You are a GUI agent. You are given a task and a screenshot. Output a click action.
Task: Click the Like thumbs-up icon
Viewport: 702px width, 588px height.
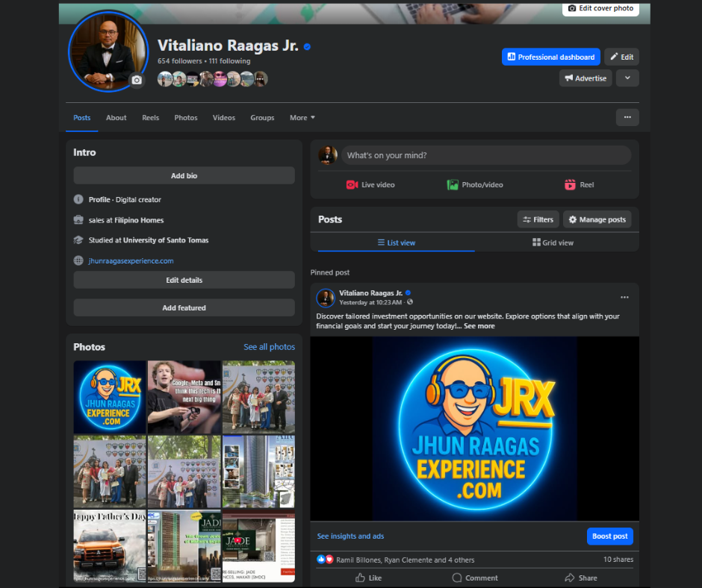(360, 578)
